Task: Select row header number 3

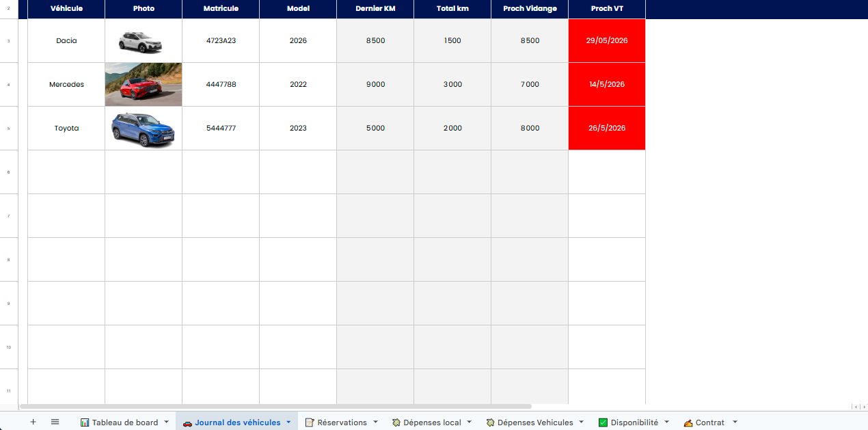Action: [x=9, y=41]
